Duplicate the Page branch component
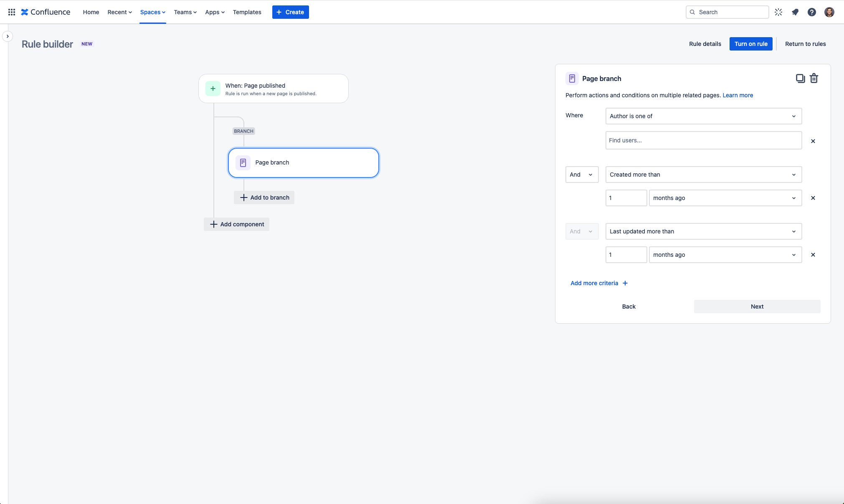Image resolution: width=844 pixels, height=504 pixels. [800, 79]
